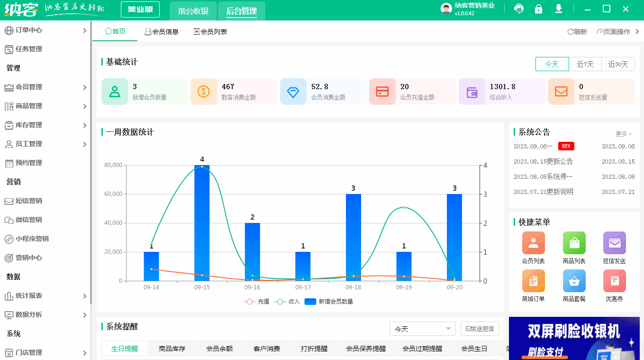
Task: Click the 刷新 refresh link
Action: tap(577, 31)
